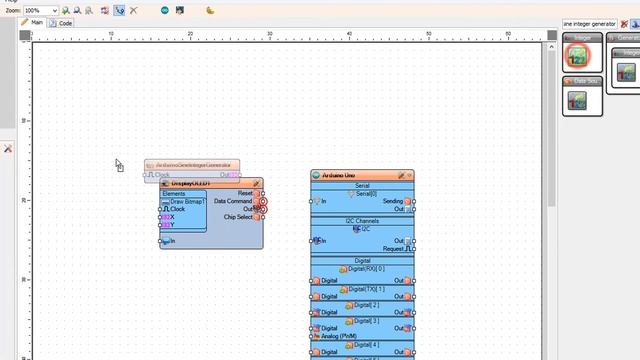640x360 pixels.
Task: Click the Serial[0] In input pin
Action: point(311,201)
